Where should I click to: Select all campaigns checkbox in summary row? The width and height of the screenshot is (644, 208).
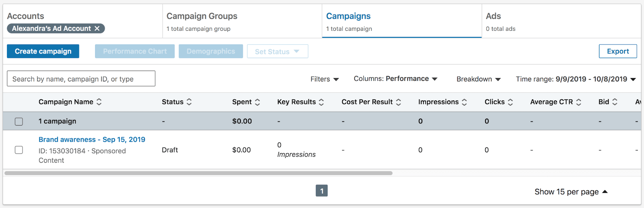pos(19,121)
